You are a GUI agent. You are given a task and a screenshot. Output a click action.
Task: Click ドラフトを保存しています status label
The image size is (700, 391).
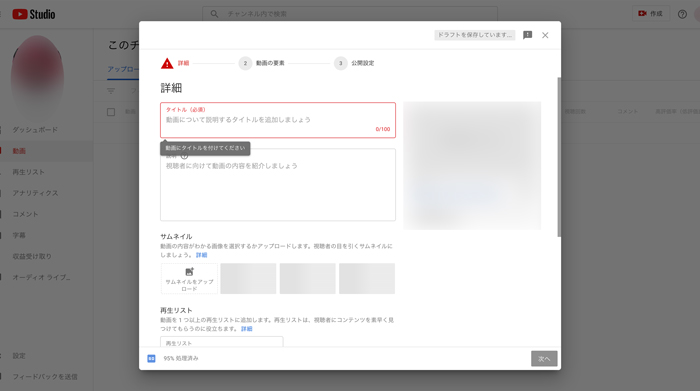point(475,35)
